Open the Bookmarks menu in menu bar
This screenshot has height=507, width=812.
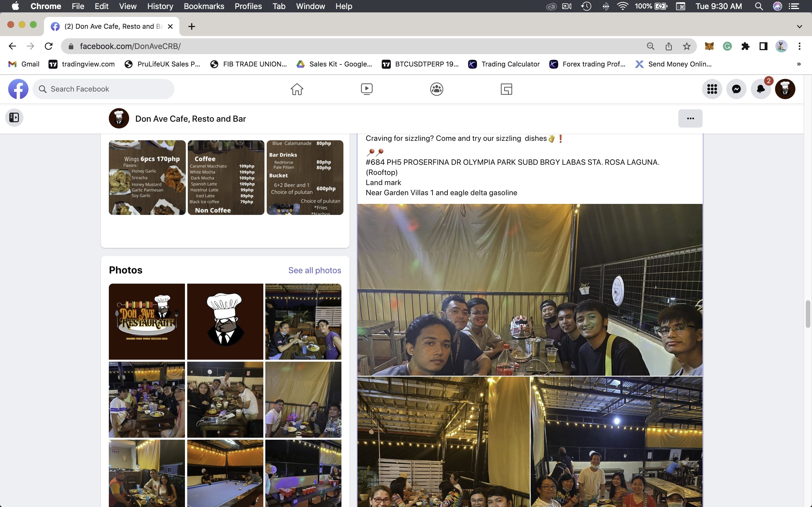(204, 6)
